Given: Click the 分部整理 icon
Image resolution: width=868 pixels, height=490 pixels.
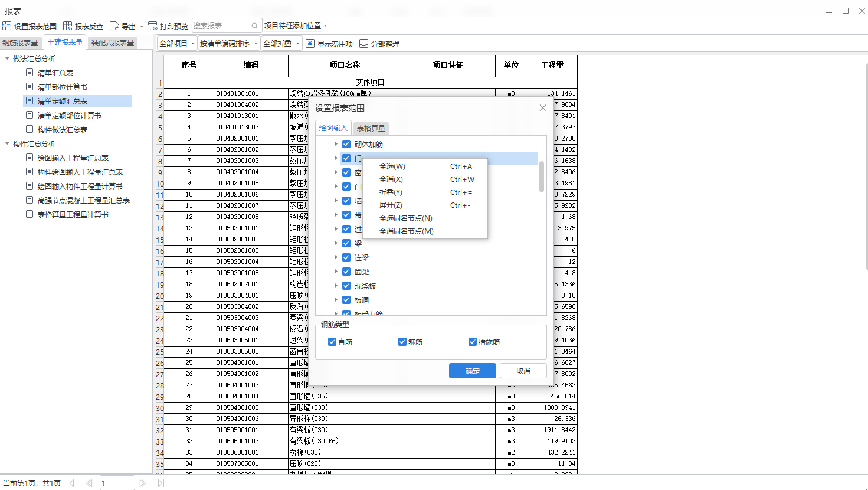Looking at the screenshot, I should pyautogui.click(x=364, y=44).
